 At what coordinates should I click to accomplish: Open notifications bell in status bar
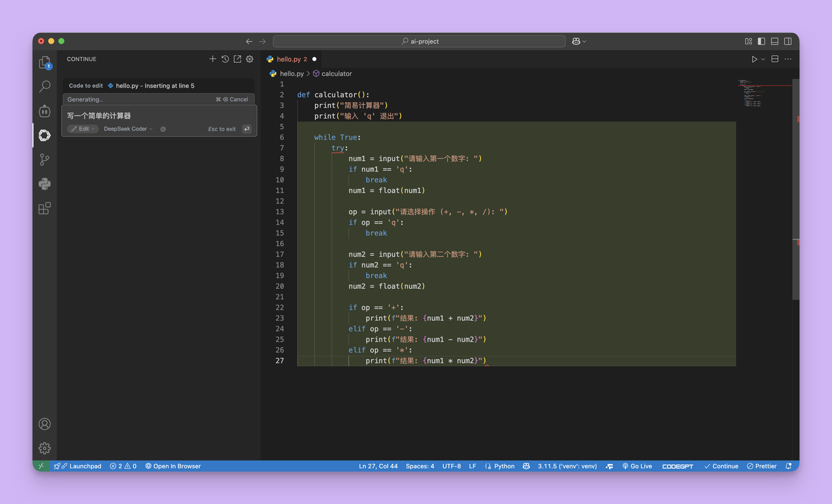(788, 466)
